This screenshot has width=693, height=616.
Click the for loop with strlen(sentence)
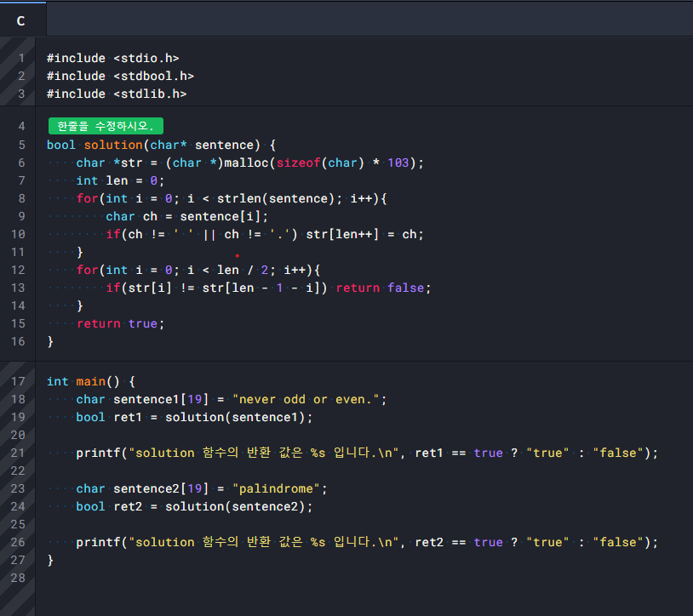click(232, 198)
